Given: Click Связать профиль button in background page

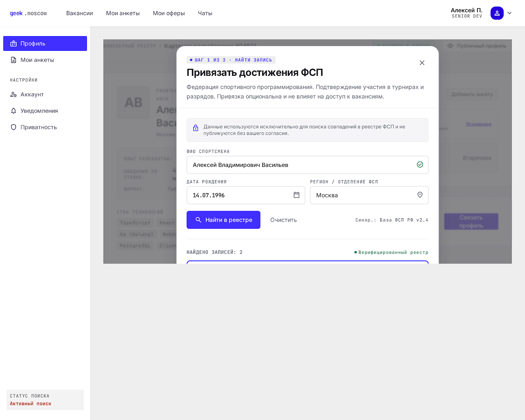Looking at the screenshot, I should [471, 221].
